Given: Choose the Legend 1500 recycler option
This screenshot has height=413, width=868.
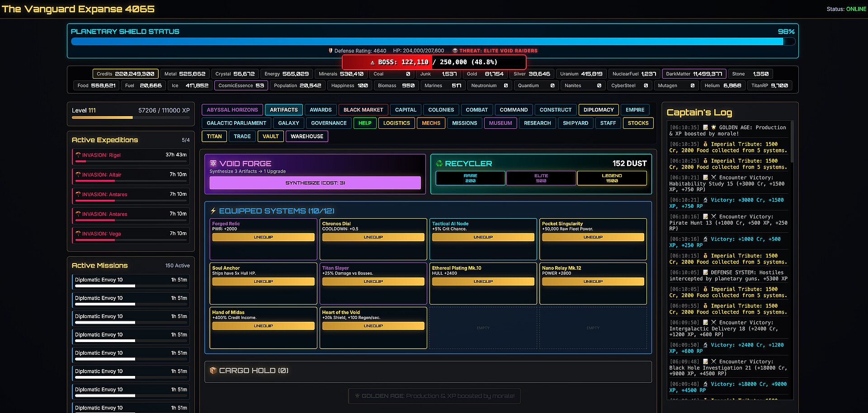Looking at the screenshot, I should pos(612,178).
